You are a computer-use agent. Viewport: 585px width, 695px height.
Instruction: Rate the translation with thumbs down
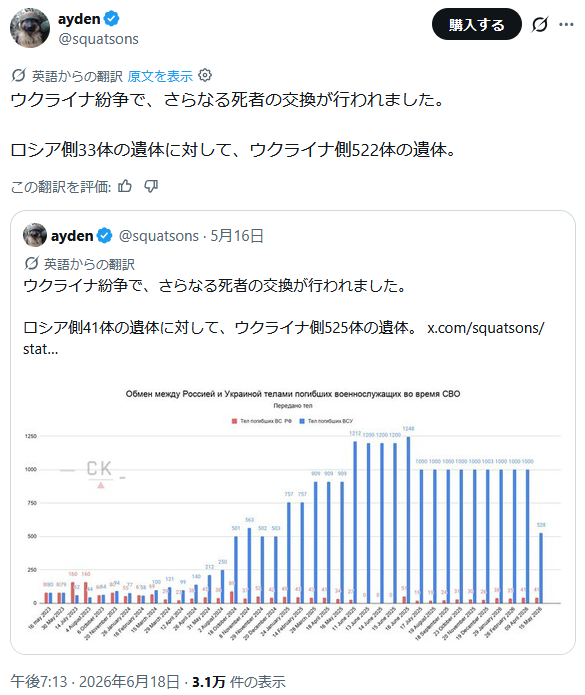151,186
